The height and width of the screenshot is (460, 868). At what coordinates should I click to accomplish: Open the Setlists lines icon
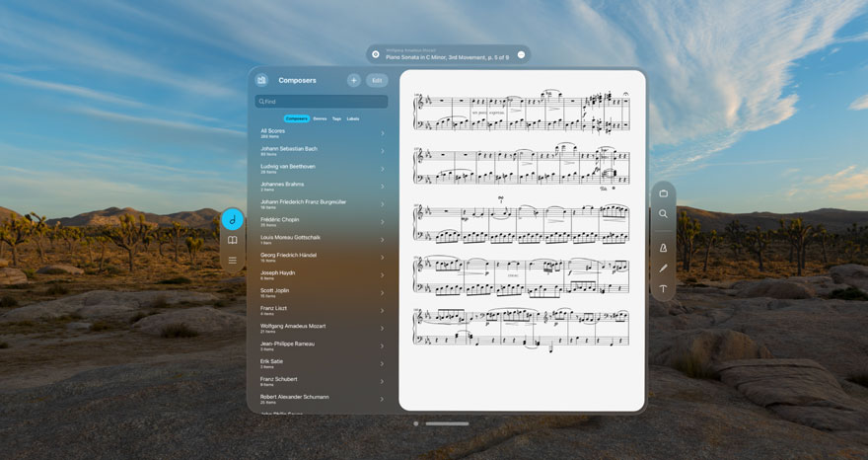tap(233, 260)
